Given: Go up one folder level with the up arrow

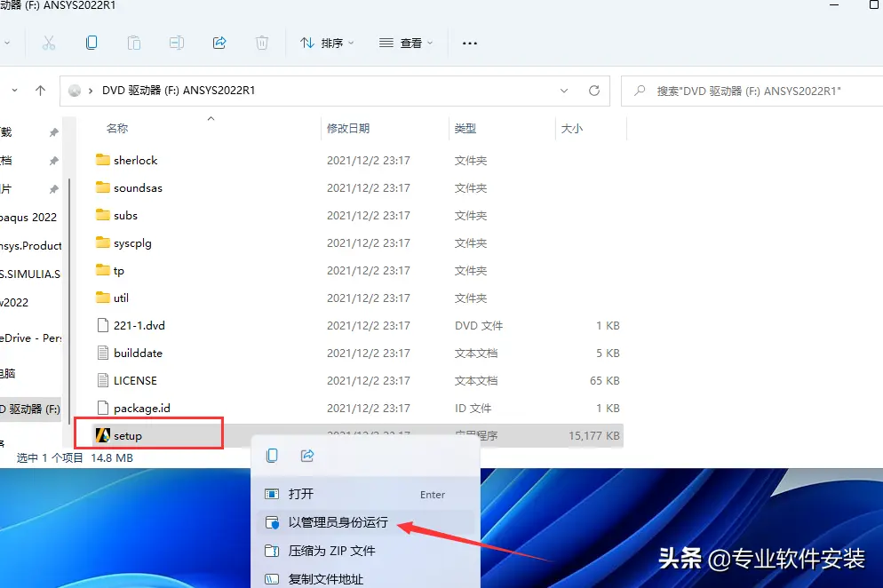Looking at the screenshot, I should (x=41, y=91).
